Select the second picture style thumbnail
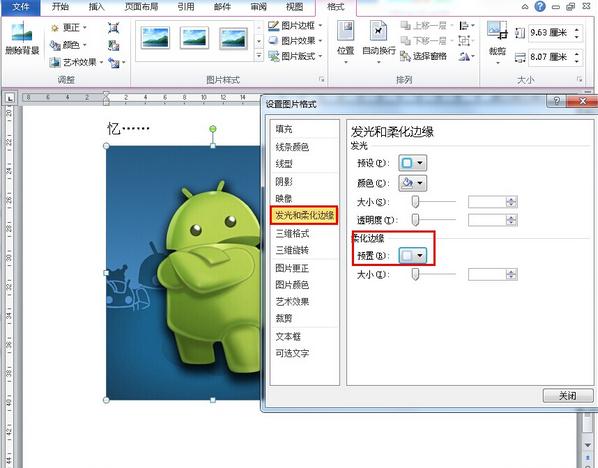This screenshot has height=468, width=598. 194,37
